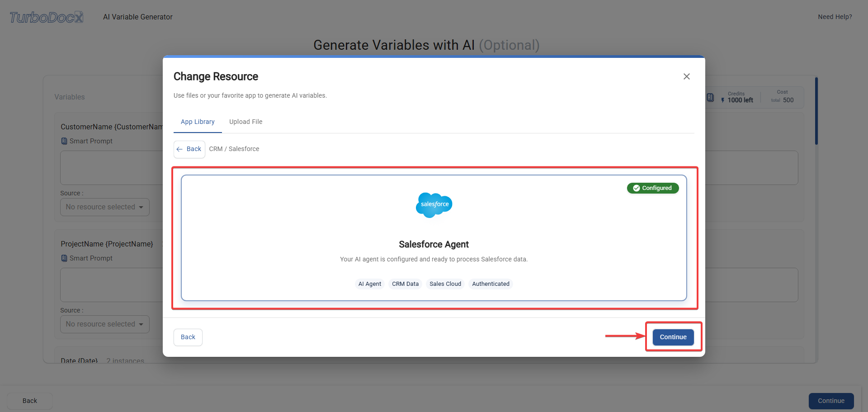This screenshot has height=412, width=868.
Task: Click the credits book icon
Action: (710, 98)
